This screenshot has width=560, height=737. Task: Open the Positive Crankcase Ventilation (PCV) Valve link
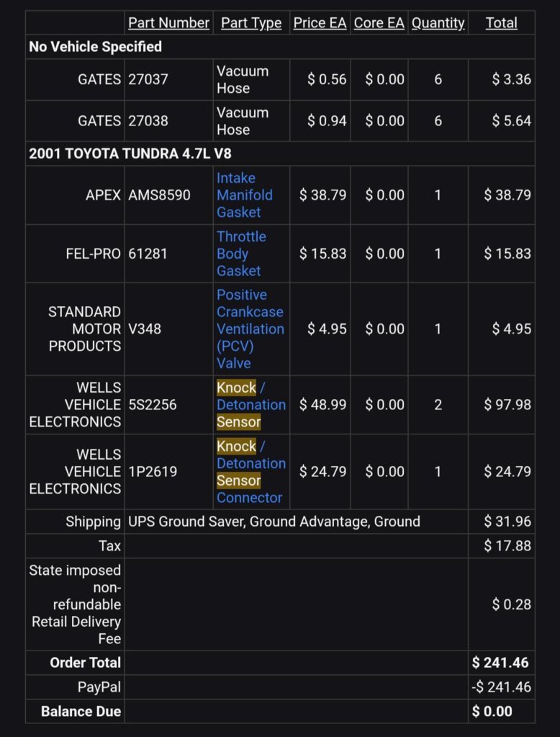[250, 329]
